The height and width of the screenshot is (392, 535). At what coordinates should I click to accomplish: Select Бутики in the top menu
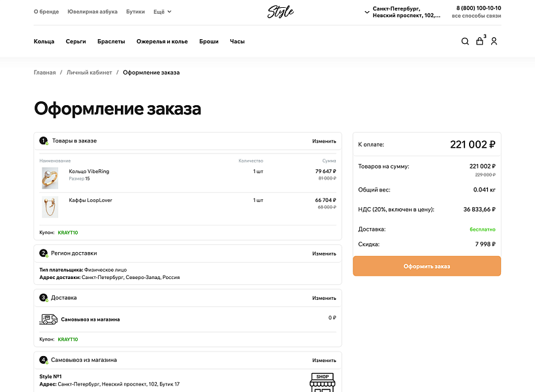point(135,11)
